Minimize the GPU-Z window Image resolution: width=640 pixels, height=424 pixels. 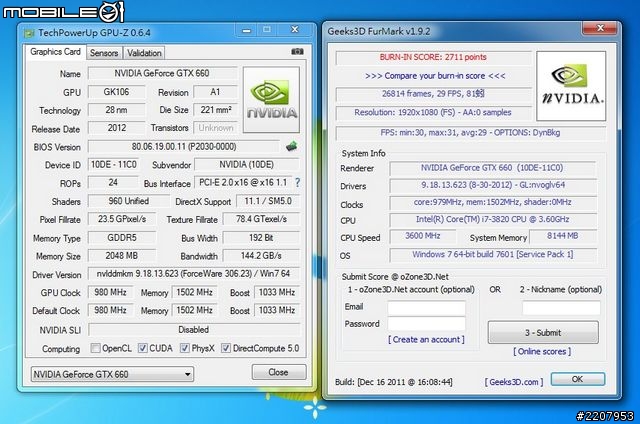click(247, 30)
